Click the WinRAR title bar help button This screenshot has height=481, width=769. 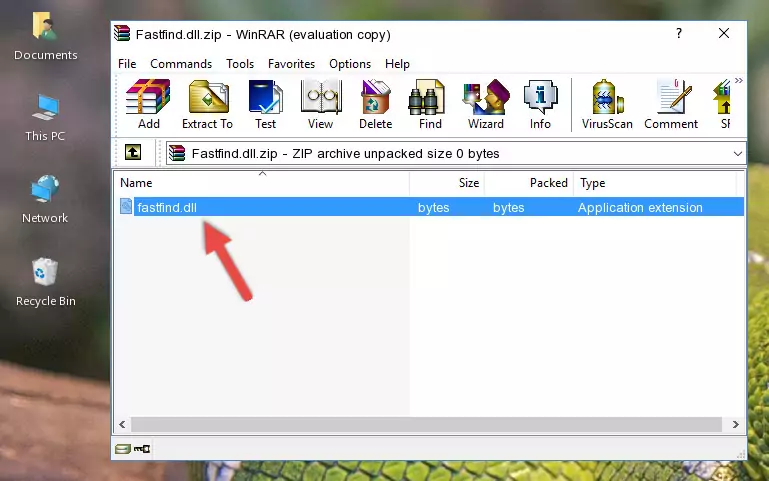point(679,33)
